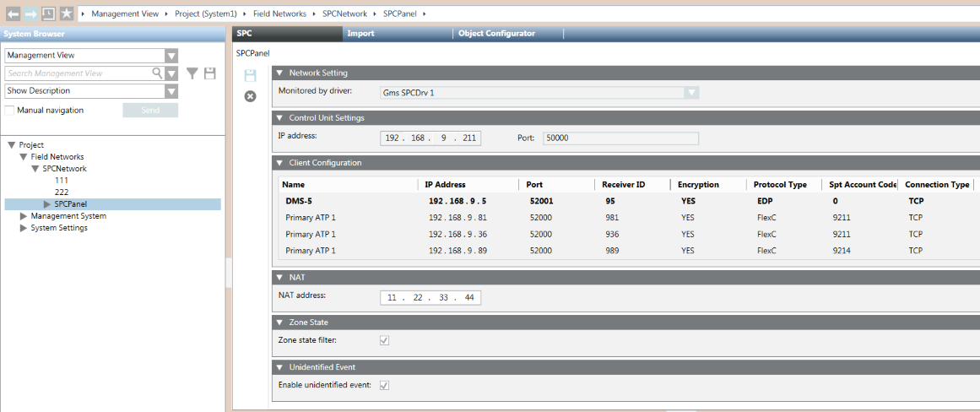Enable the Manual navigation checkbox
Screen dimensions: 980x412
click(x=10, y=111)
